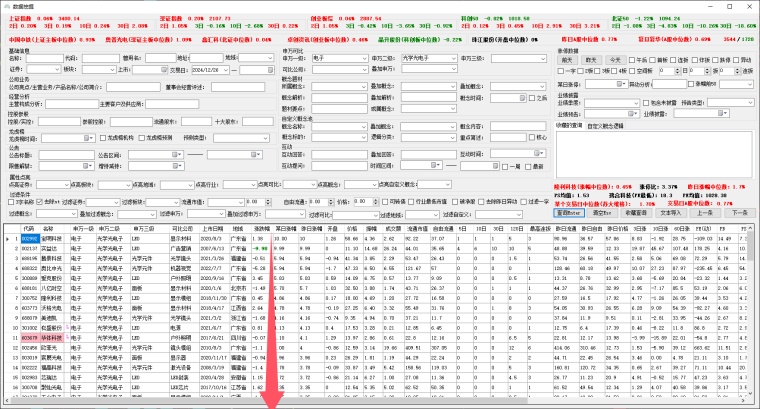Click the 收藏查询 button
Viewport: 760px width, 409px height.
point(636,213)
